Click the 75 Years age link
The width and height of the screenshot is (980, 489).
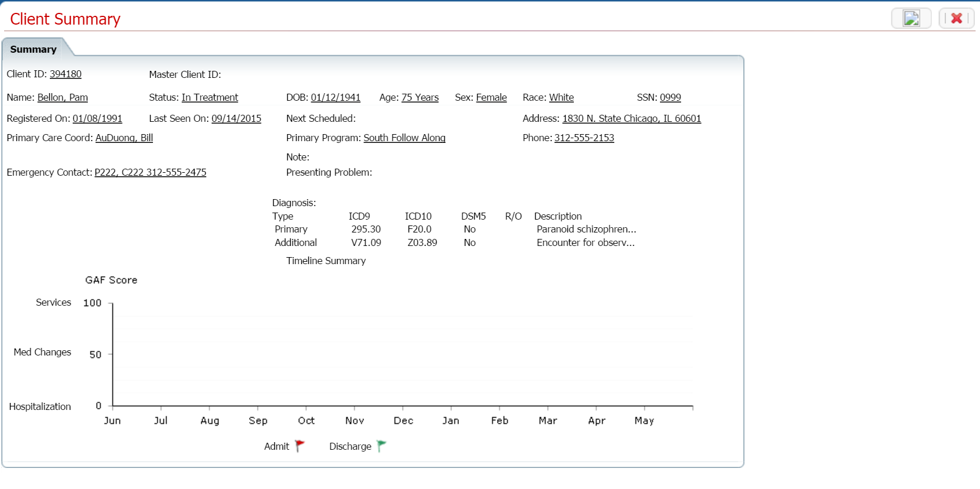click(x=420, y=97)
